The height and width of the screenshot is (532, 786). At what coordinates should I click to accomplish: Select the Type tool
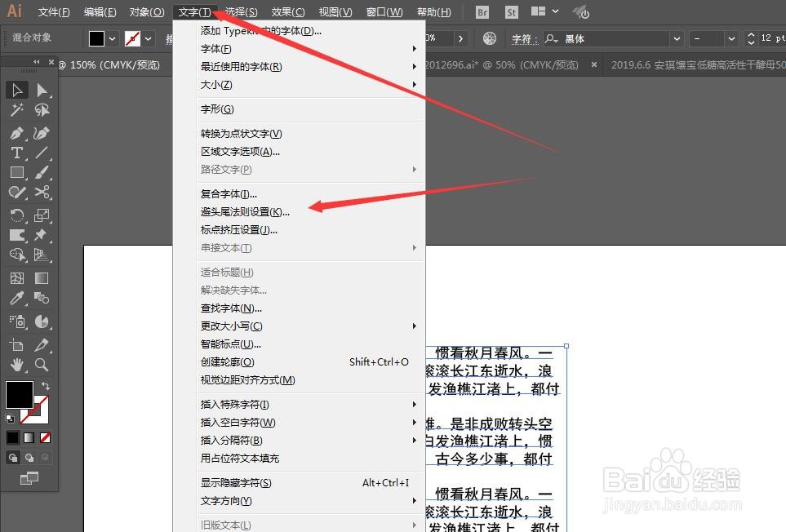click(x=17, y=153)
